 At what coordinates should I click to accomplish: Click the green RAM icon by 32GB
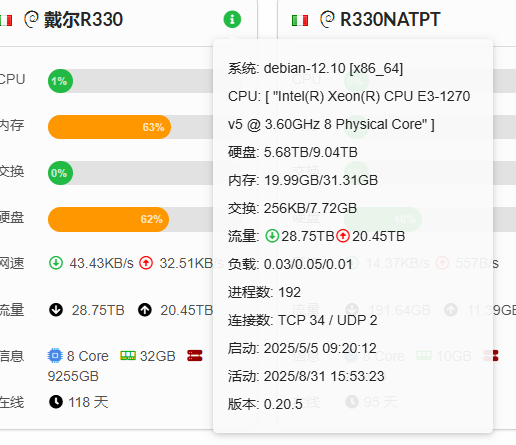[x=128, y=356]
